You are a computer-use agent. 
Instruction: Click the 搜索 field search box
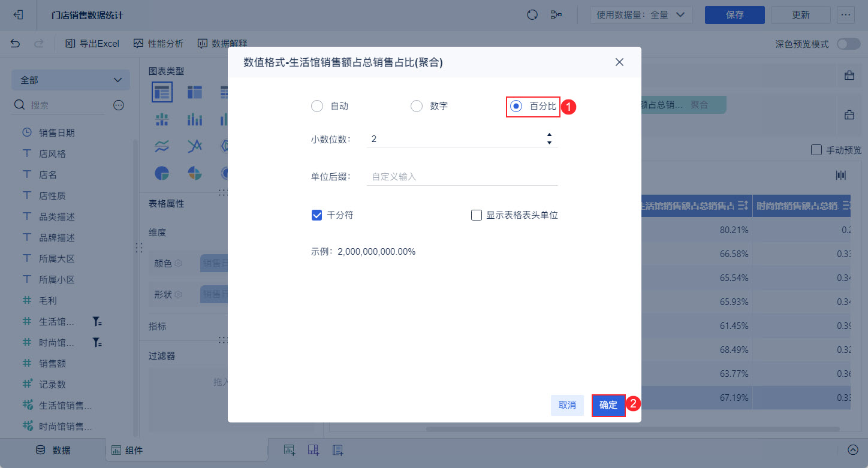59,105
